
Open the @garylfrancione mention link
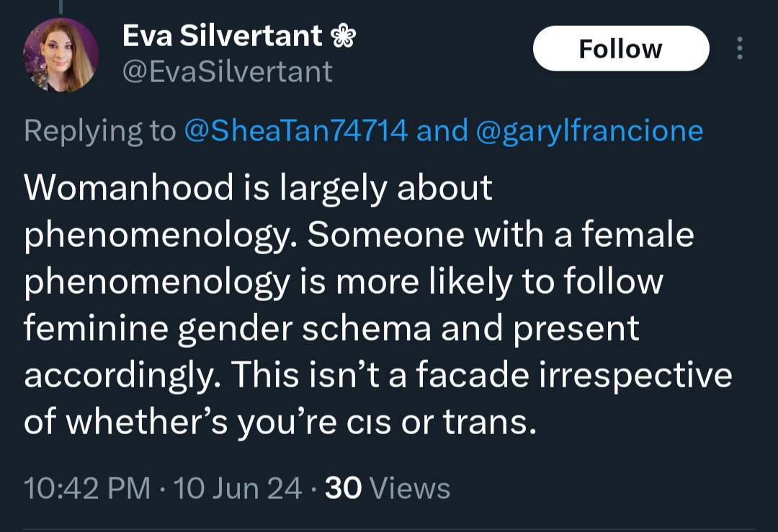pyautogui.click(x=589, y=131)
